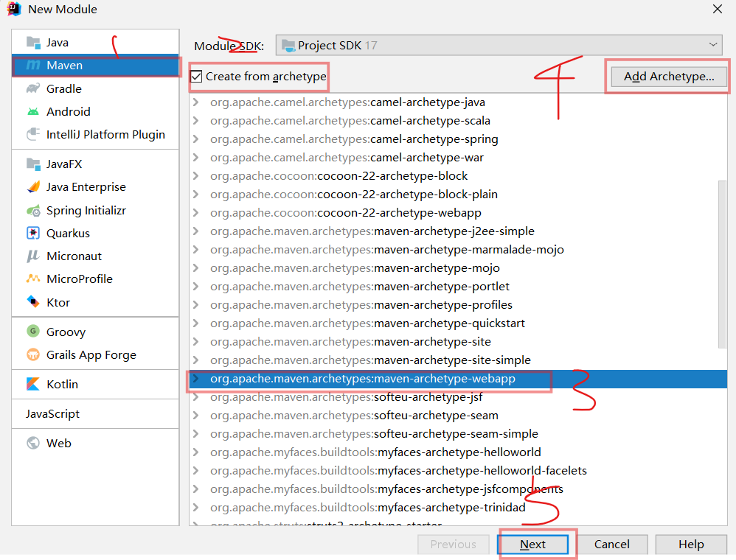736x560 pixels.
Task: Select softeu-archetype-seam entry
Action: (355, 416)
